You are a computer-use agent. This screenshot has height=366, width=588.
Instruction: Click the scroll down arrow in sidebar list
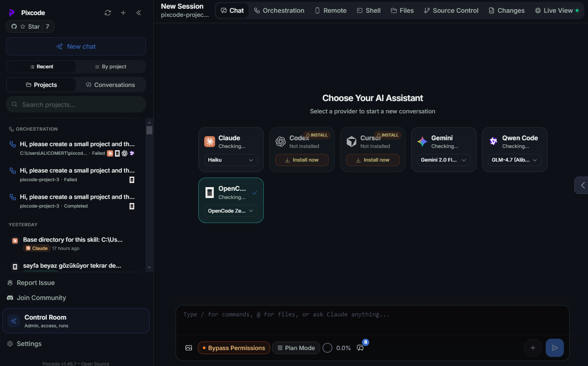(x=149, y=267)
